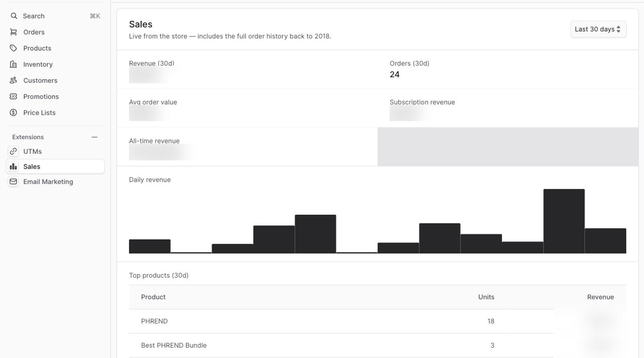Go to Products page

(x=55, y=48)
